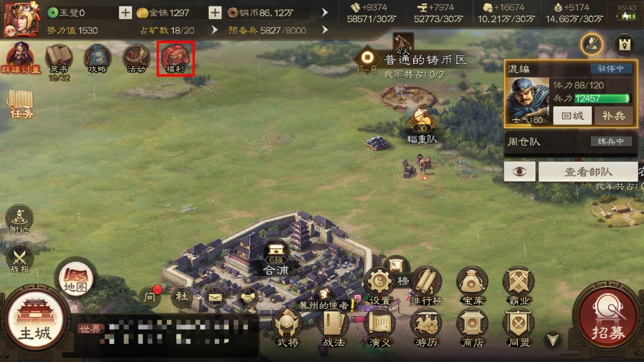Screen dimensions: 644x362
Task: Click the 补兵 replenish troops button
Action: [x=614, y=116]
